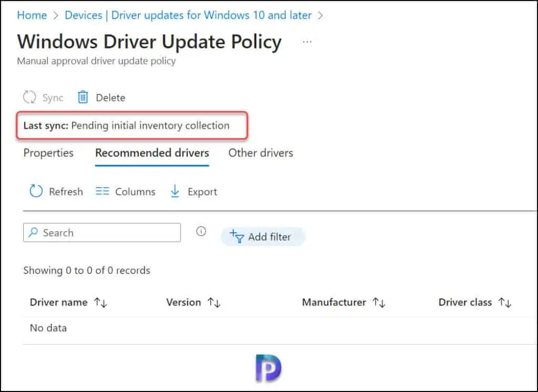Click the Export download arrow icon

pyautogui.click(x=175, y=191)
